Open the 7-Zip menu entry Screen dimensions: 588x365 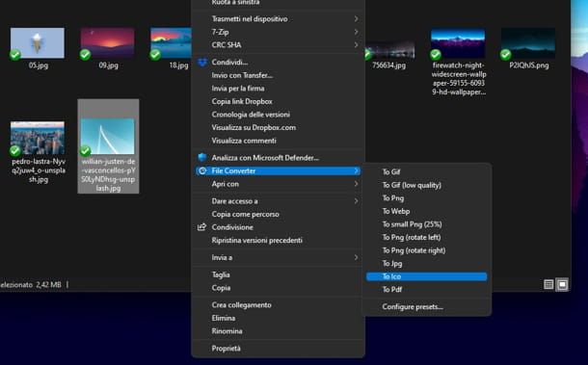click(x=278, y=32)
